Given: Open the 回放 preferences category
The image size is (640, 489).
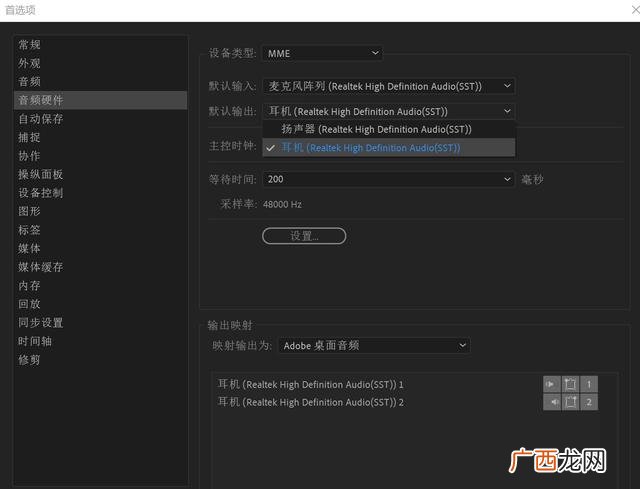Looking at the screenshot, I should pos(100,304).
